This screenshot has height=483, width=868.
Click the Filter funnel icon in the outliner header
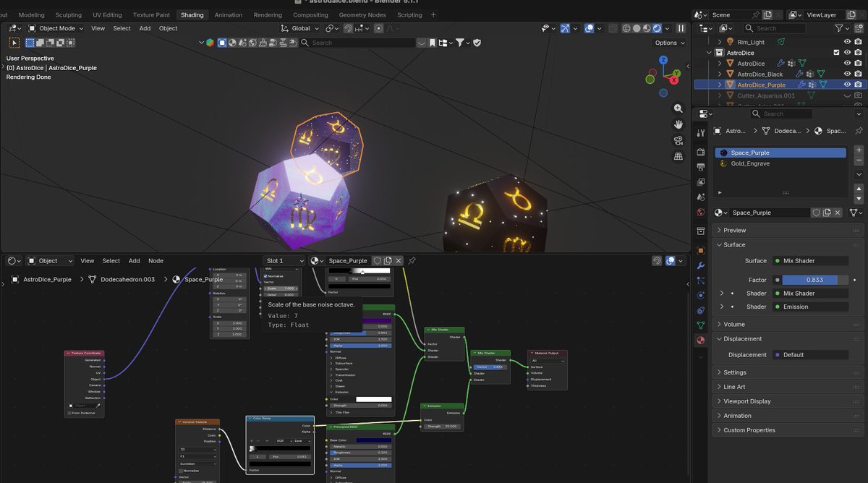839,28
